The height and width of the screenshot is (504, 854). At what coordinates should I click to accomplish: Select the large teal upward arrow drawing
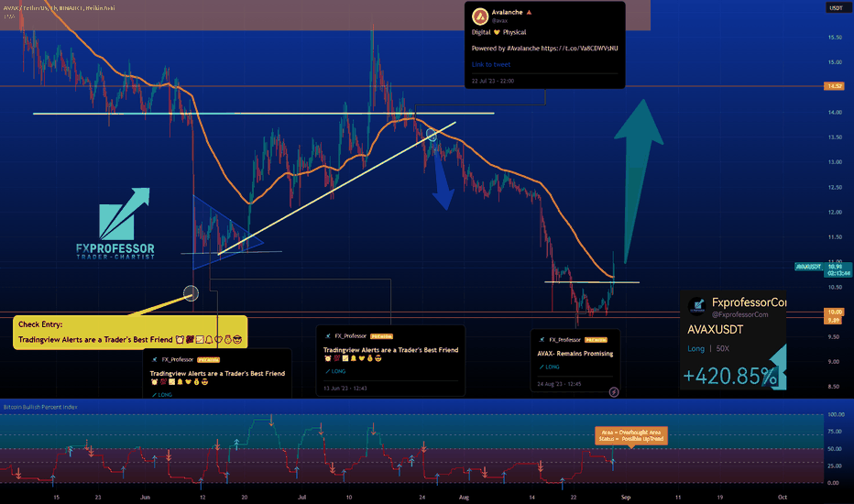pos(639,180)
